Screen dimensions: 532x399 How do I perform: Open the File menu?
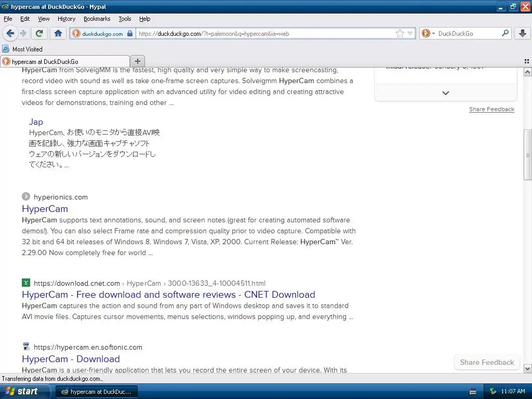(8, 19)
